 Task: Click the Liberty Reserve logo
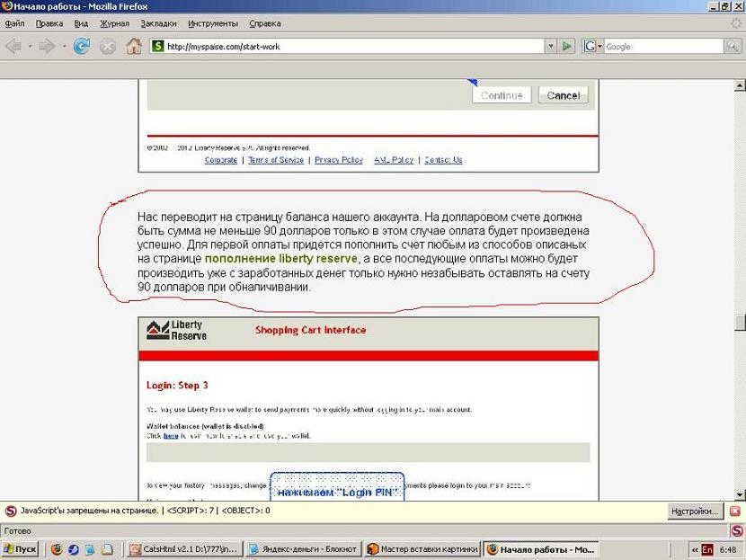coord(176,330)
